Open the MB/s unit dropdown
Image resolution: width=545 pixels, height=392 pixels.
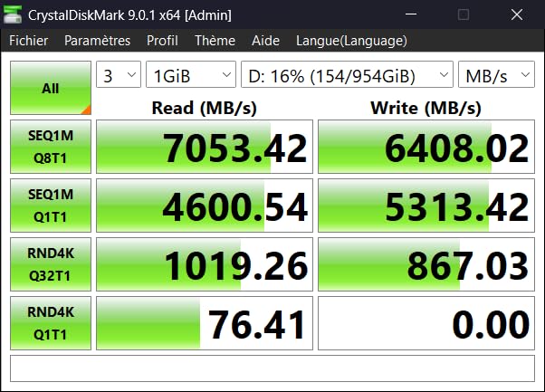click(x=496, y=75)
